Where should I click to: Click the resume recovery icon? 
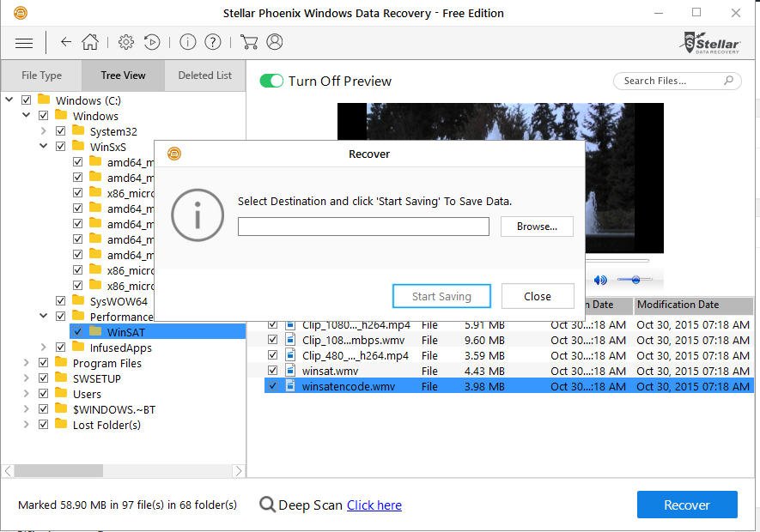(x=152, y=42)
